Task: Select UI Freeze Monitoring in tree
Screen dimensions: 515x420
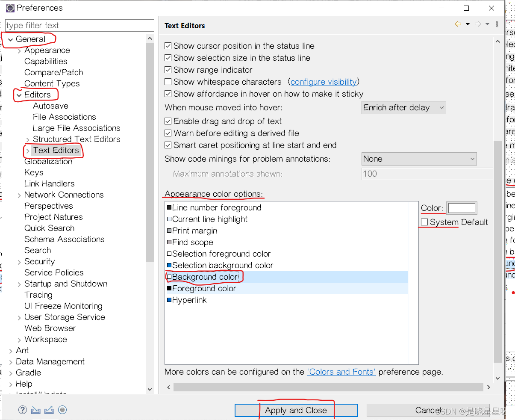Action: click(x=63, y=306)
